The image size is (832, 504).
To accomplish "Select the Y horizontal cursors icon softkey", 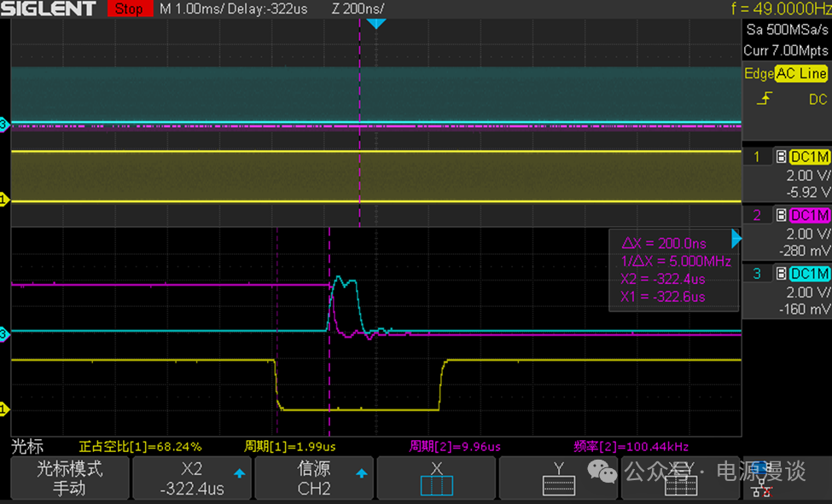I will 559,478.
